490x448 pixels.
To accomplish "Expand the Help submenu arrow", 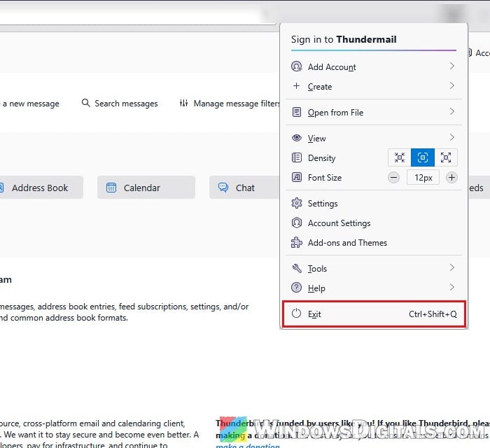I will (x=452, y=288).
